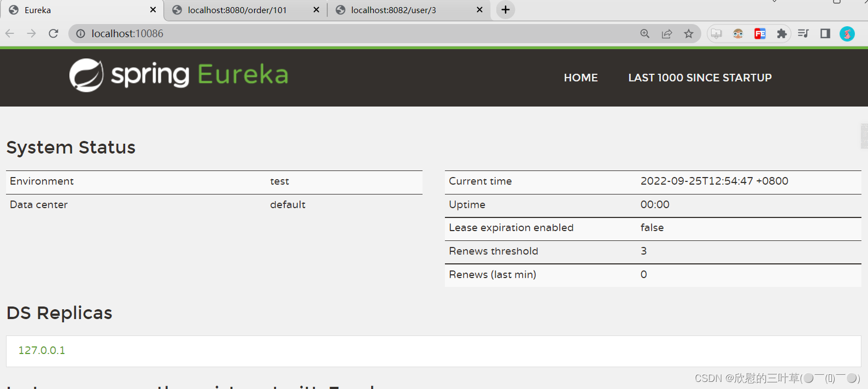Select the Renews threshold label

tap(494, 251)
